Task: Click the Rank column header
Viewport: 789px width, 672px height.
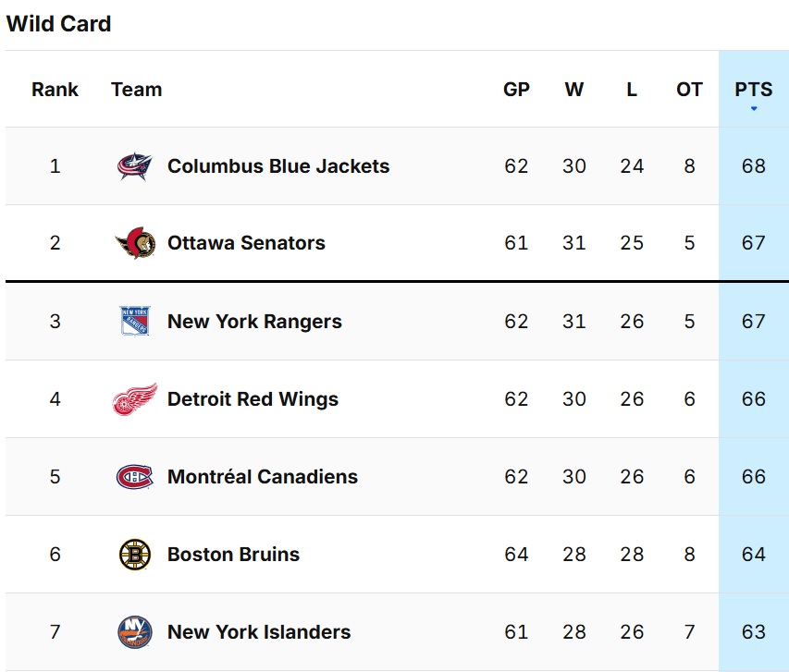Action: click(x=55, y=90)
